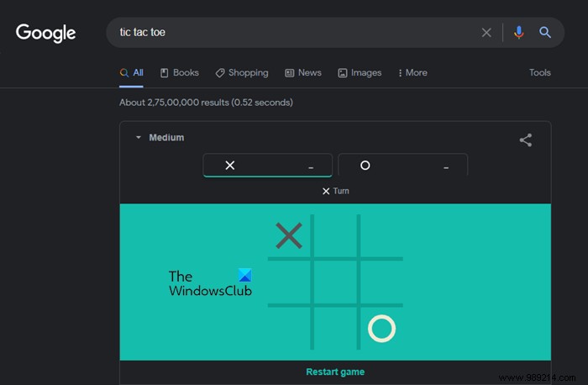Screen dimensions: 588x385
Task: Place a mark in the bottom-middle board cell
Action: 335,329
